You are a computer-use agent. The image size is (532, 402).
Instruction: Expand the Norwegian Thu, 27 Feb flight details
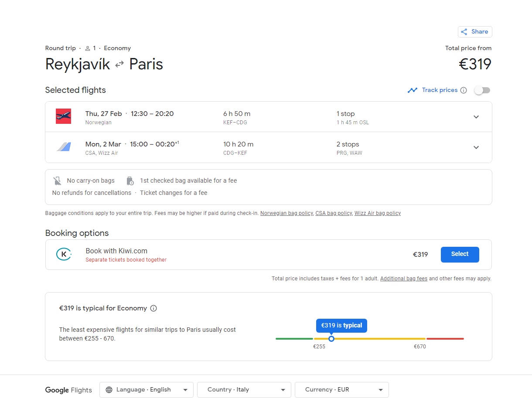coord(476,117)
